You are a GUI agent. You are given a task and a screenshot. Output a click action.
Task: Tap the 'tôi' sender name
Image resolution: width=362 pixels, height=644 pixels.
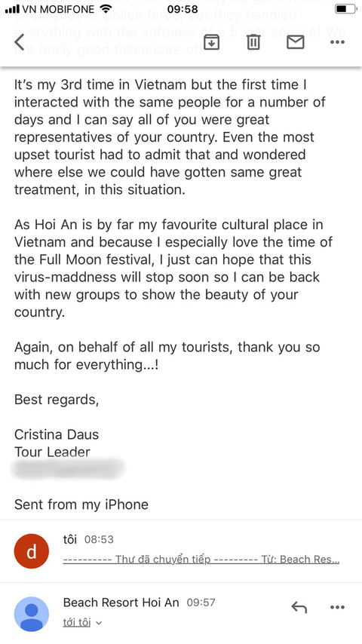(70, 539)
